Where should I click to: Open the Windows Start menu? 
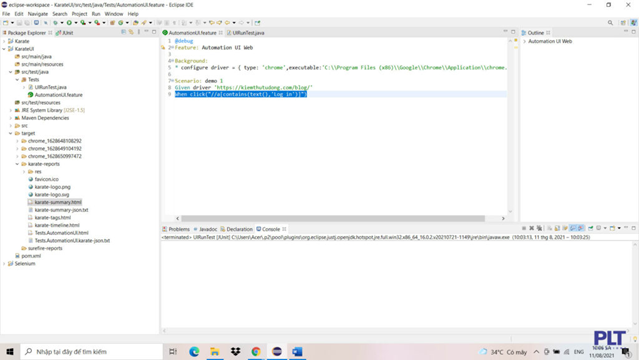(x=10, y=351)
